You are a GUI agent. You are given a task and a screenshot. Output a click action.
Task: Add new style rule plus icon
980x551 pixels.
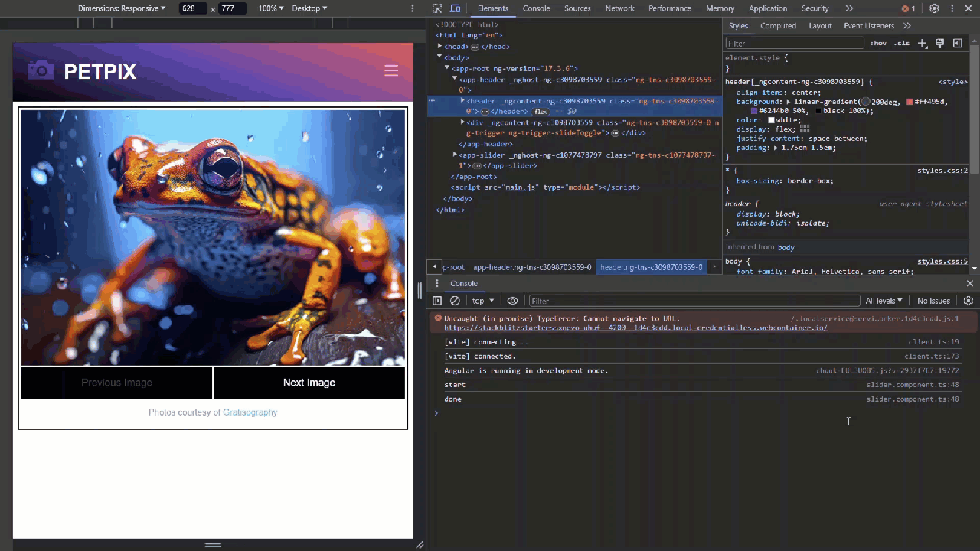(923, 43)
